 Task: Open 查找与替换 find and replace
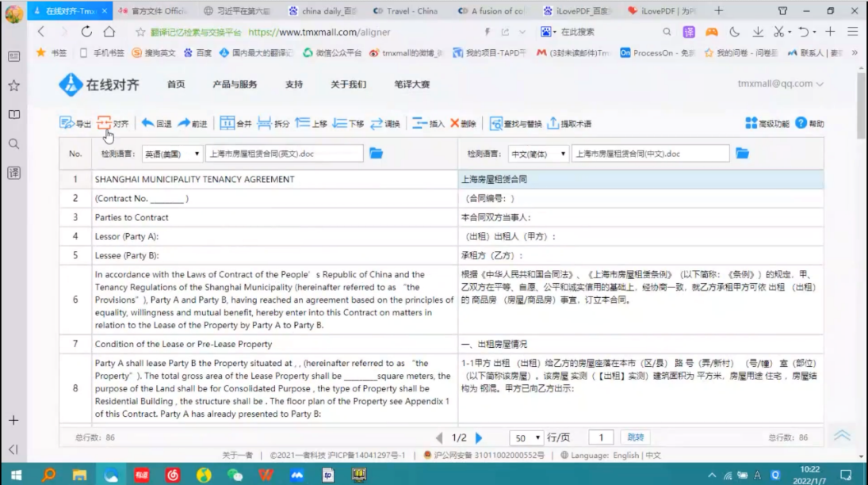click(x=496, y=124)
